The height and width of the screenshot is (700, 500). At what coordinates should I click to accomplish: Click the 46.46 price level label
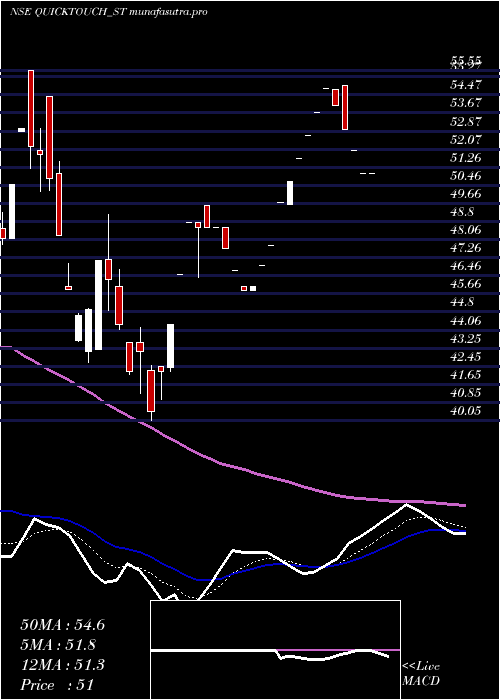(x=466, y=267)
